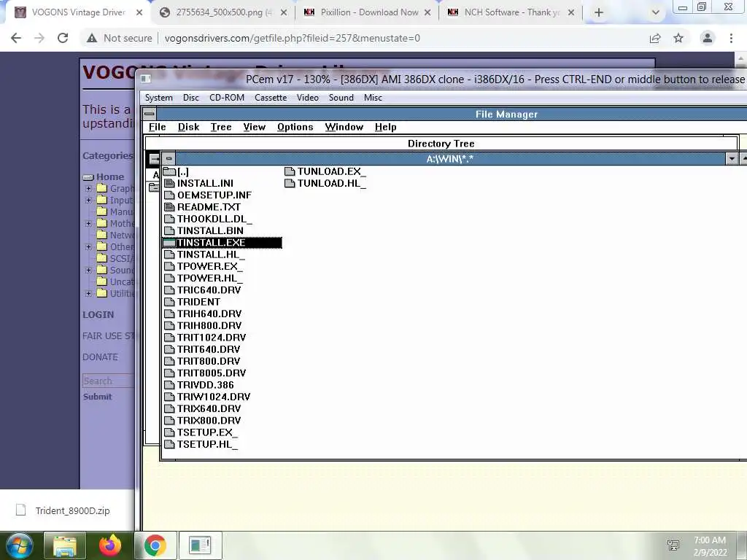Open Chrome three-dot menu

click(x=731, y=38)
